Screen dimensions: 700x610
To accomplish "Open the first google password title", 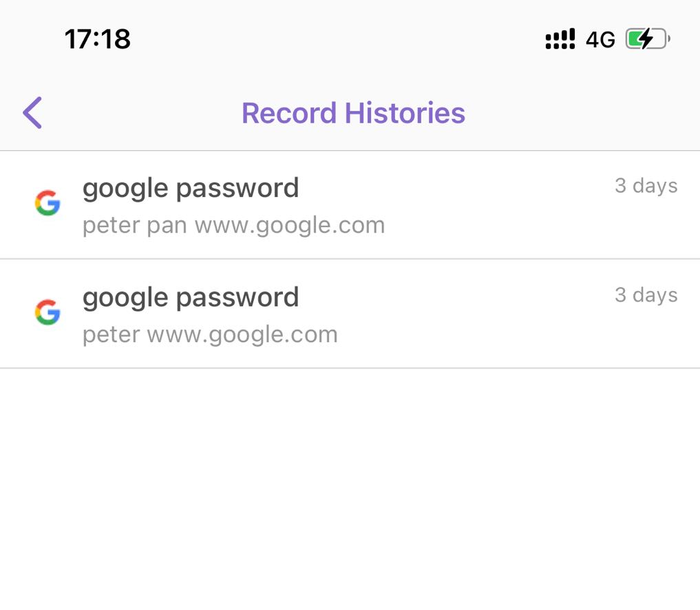I will [191, 188].
